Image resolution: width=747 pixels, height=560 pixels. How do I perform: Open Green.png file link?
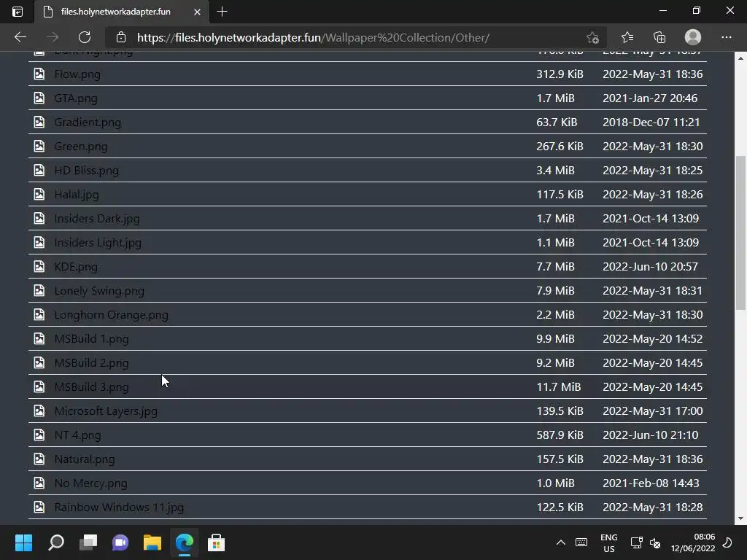(x=81, y=146)
